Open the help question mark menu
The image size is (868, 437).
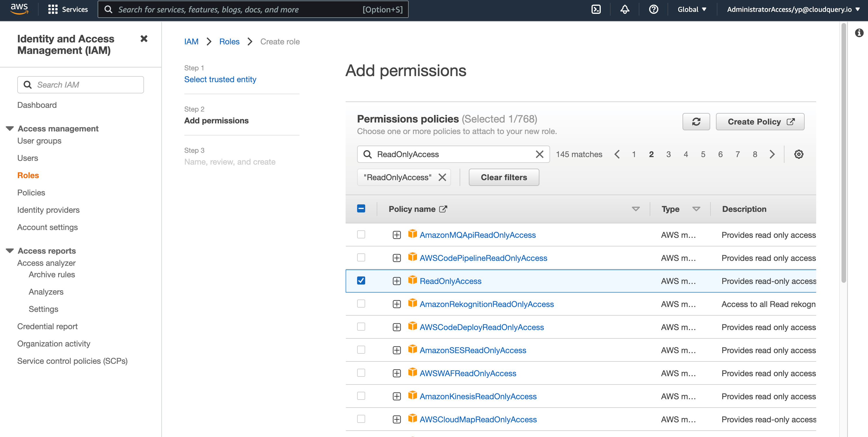[653, 9]
